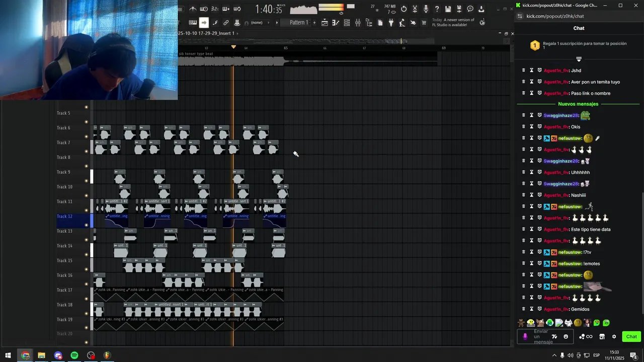
Task: Click the one-click recording microphone icon
Action: tap(426, 9)
